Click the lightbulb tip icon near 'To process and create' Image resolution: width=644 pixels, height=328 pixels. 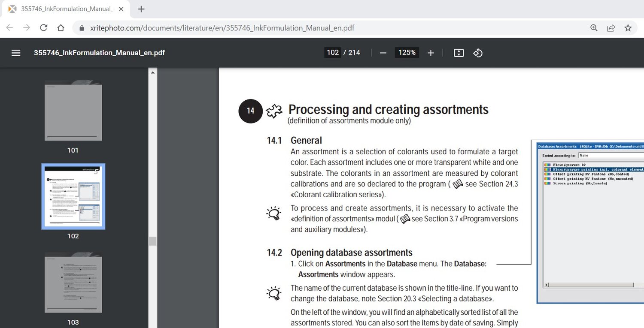pos(273,213)
